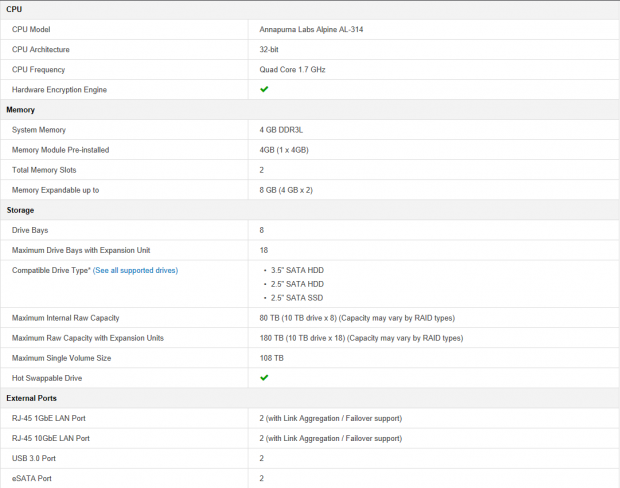Click the Annapurna Labs Alpine AL-314 value

point(311,29)
